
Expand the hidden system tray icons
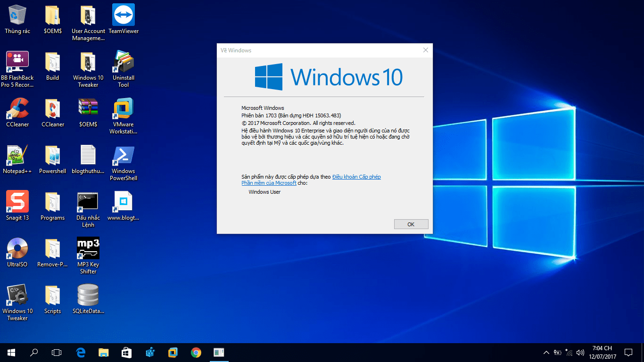(x=546, y=352)
